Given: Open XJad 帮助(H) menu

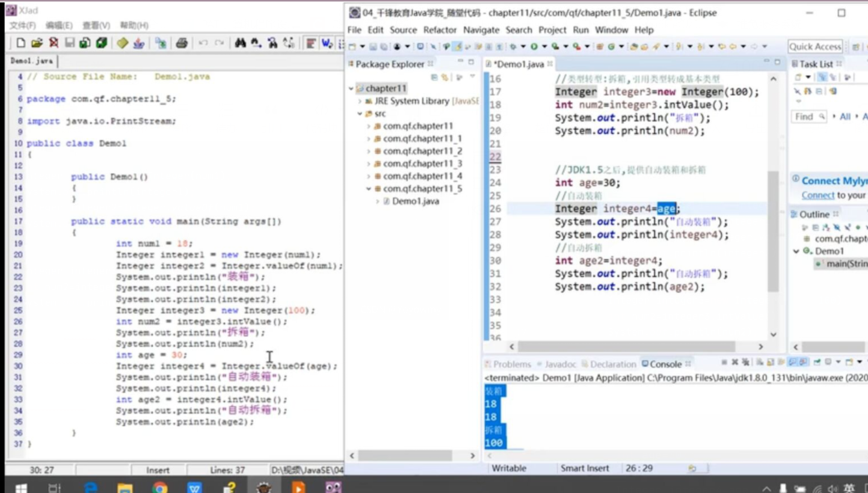Looking at the screenshot, I should [x=134, y=25].
